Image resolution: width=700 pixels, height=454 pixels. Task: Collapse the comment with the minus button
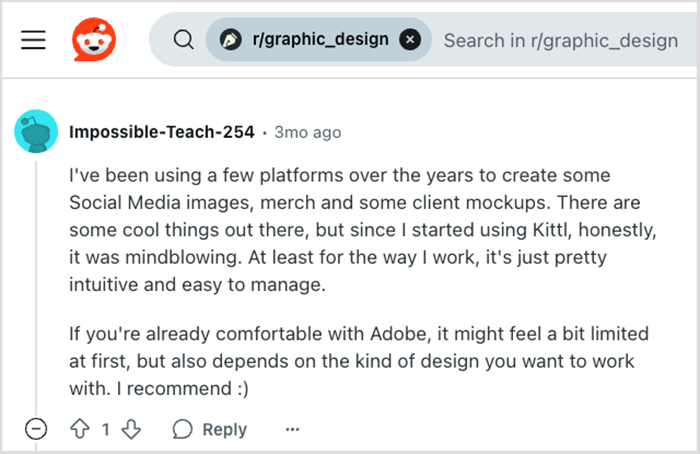[x=36, y=429]
